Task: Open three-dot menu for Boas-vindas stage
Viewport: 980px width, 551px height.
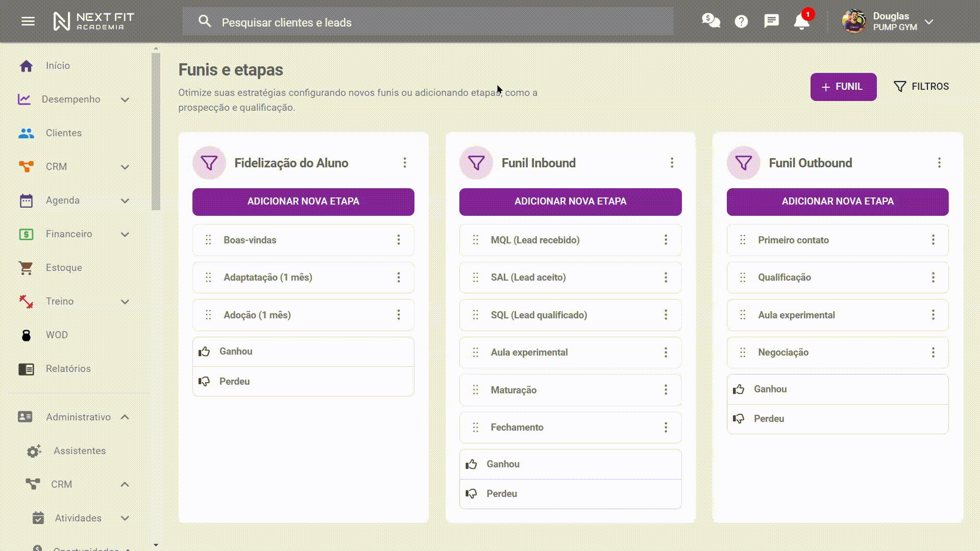Action: coord(399,240)
